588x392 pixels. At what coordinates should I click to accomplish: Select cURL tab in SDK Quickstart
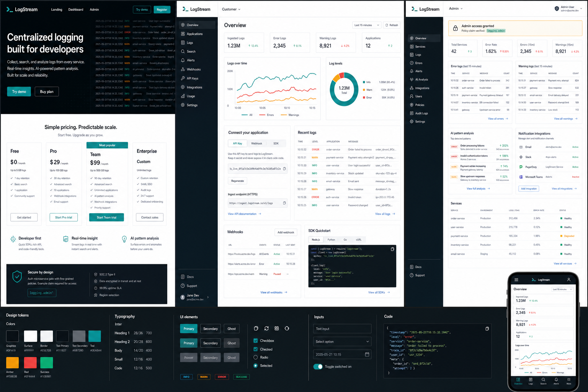coord(359,240)
